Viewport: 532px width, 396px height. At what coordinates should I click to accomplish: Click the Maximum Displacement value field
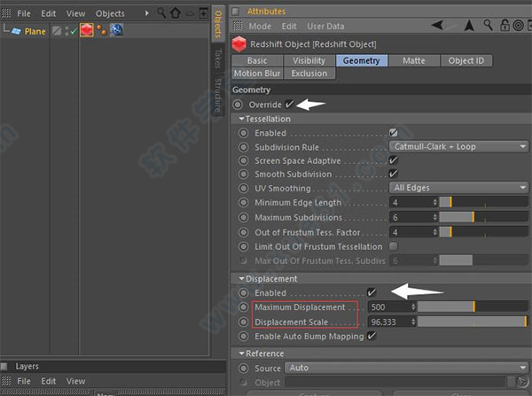point(387,307)
